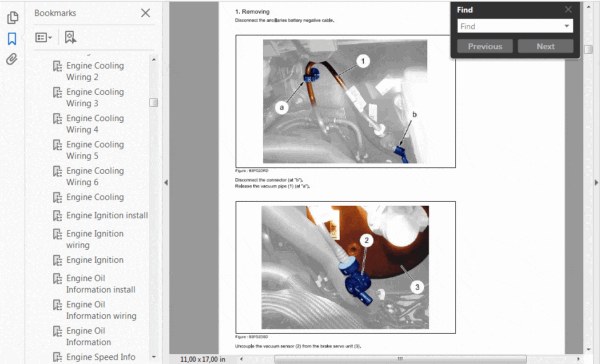
Task: Click the Next search result button
Action: [545, 46]
